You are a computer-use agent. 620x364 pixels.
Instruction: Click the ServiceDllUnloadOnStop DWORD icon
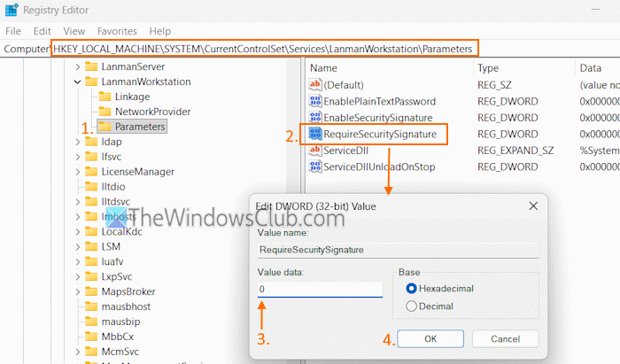[315, 167]
